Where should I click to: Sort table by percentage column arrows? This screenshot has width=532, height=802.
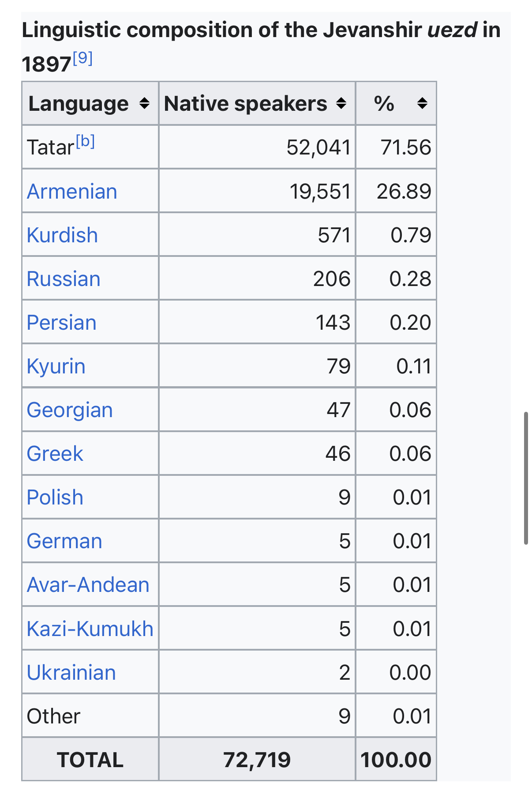[422, 104]
